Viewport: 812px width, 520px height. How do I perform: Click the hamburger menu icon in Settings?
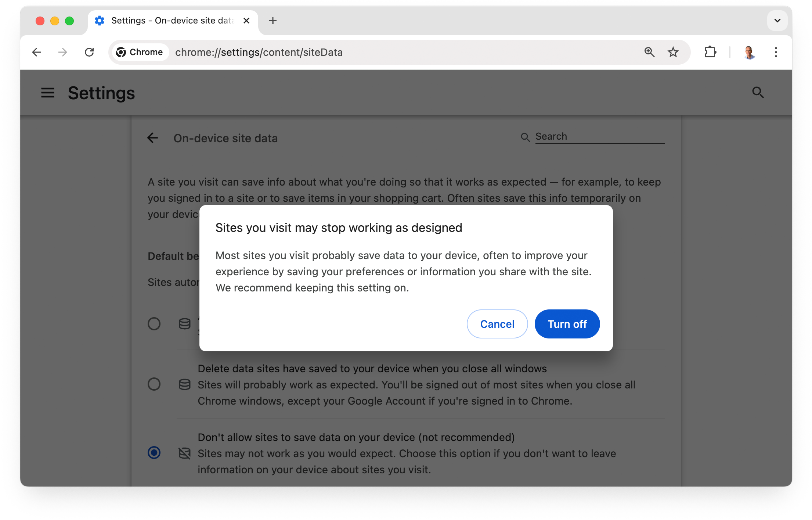tap(47, 92)
